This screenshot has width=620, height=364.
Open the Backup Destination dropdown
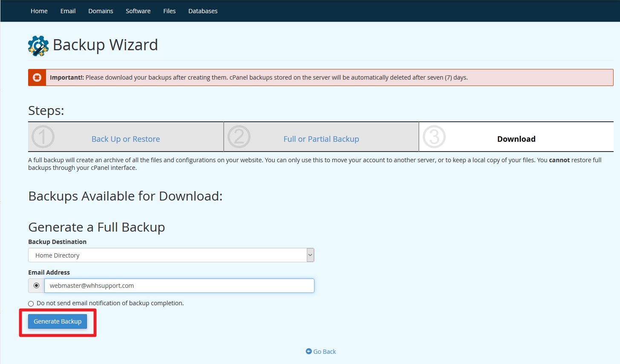170,255
